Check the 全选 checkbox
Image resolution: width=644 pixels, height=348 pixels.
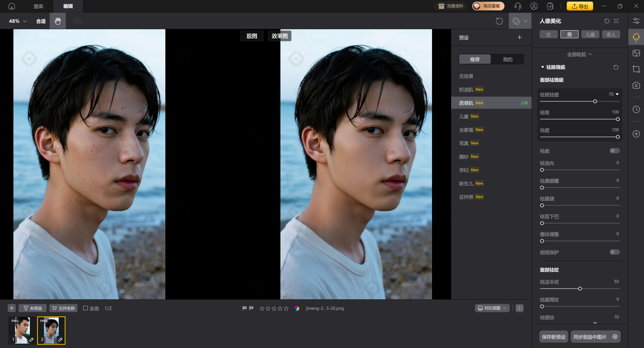point(86,308)
